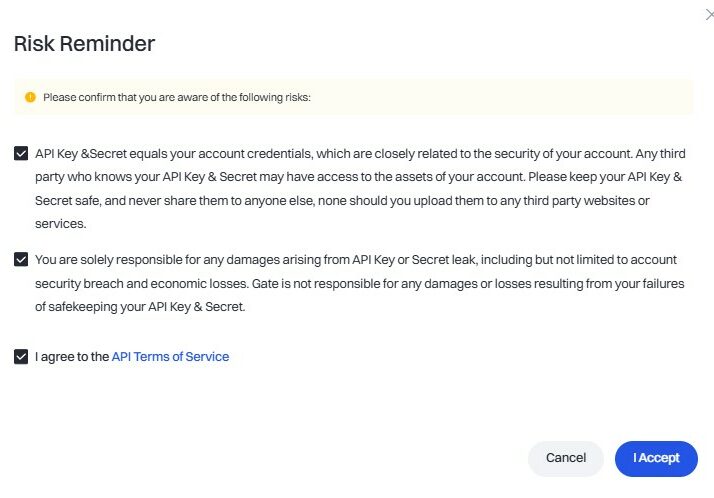The image size is (714, 498).
Task: Confirm with the I Accept button
Action: tap(656, 458)
